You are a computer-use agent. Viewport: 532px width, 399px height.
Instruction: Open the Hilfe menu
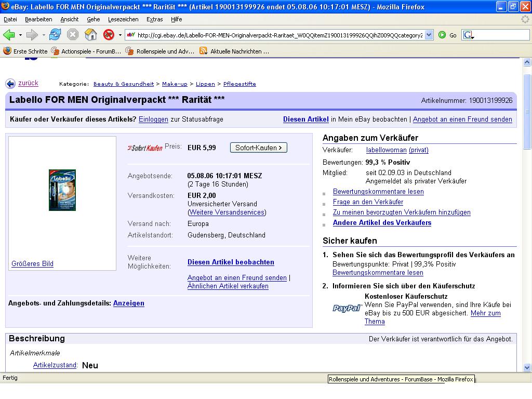click(x=177, y=19)
